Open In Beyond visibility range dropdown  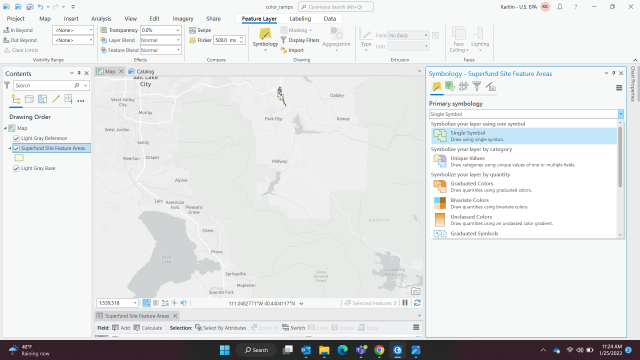[90, 30]
